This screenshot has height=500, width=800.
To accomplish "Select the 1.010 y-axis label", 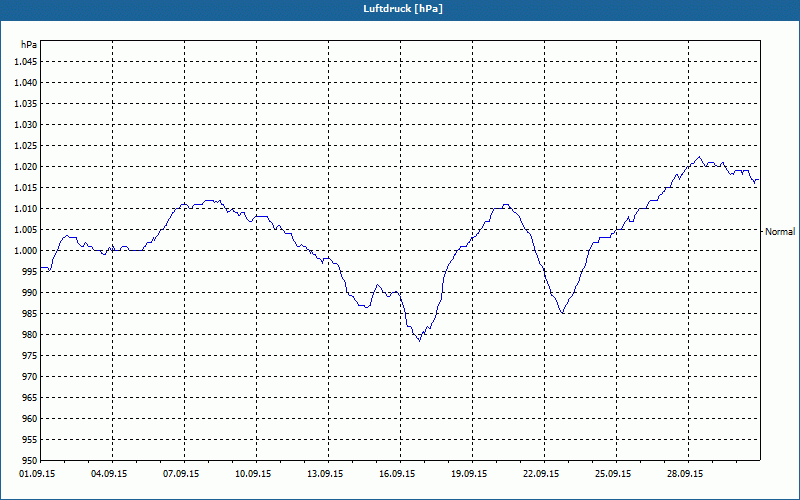I will pyautogui.click(x=26, y=209).
